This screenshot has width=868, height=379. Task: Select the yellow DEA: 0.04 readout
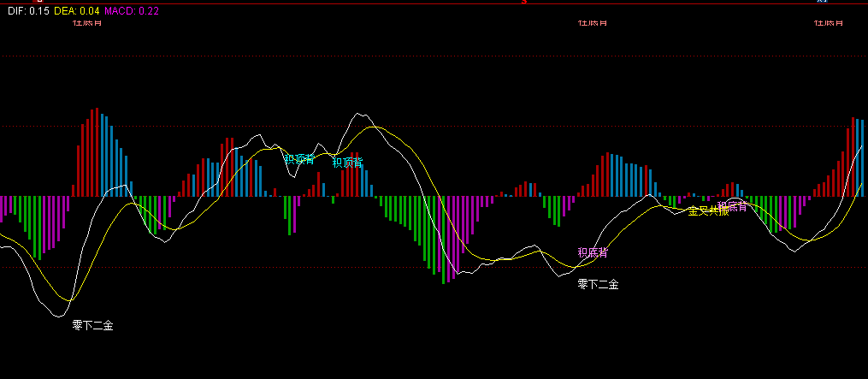coord(76,11)
